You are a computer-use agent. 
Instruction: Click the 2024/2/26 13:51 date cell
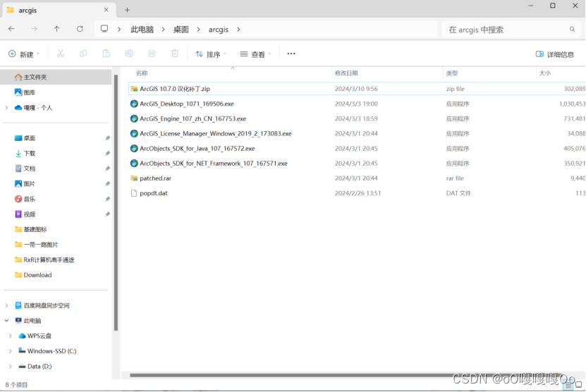point(358,193)
